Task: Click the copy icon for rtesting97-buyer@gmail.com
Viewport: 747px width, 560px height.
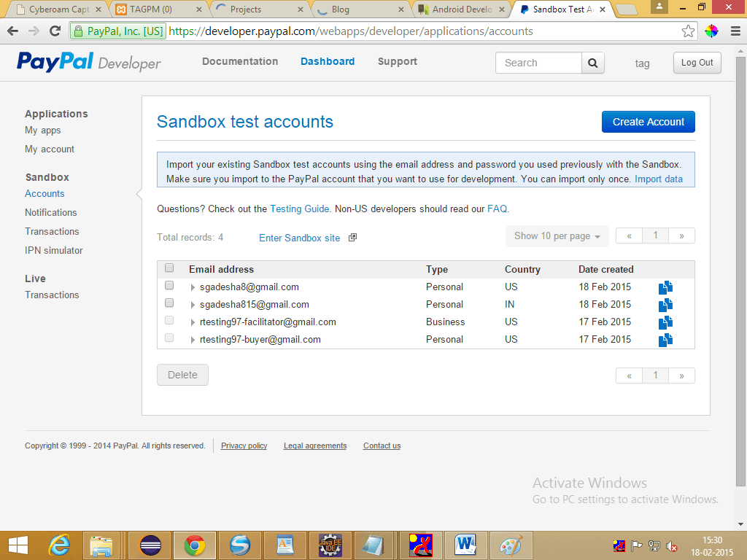Action: point(665,340)
